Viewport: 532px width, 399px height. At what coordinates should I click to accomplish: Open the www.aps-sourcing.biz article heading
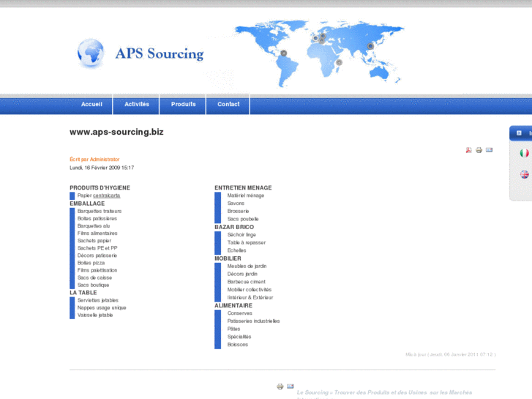pos(116,132)
